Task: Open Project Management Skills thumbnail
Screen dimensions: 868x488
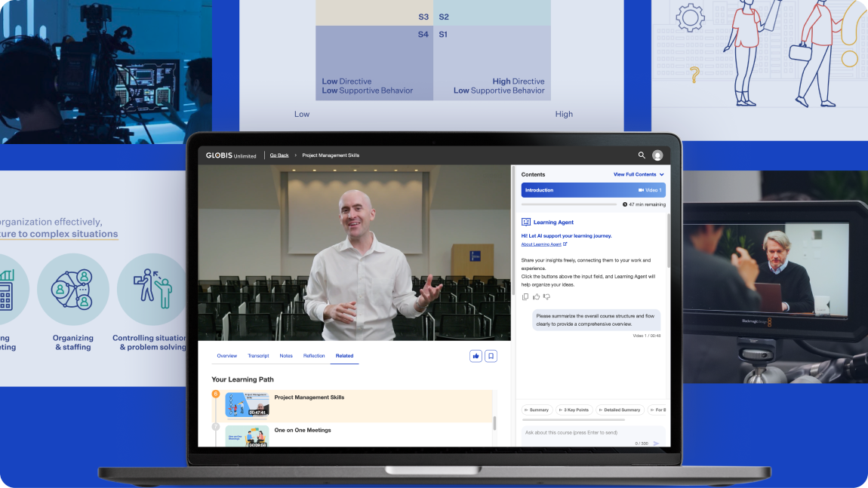Action: (247, 404)
